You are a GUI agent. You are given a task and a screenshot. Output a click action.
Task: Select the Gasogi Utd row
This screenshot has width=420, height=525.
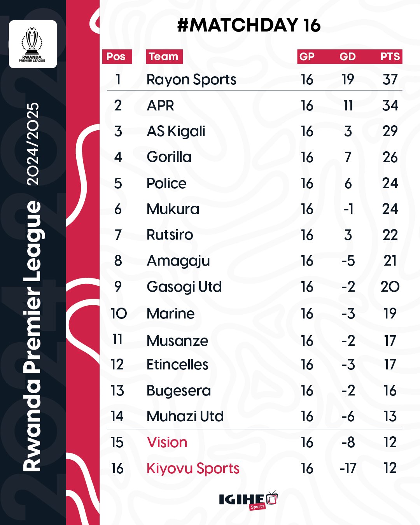pyautogui.click(x=254, y=287)
